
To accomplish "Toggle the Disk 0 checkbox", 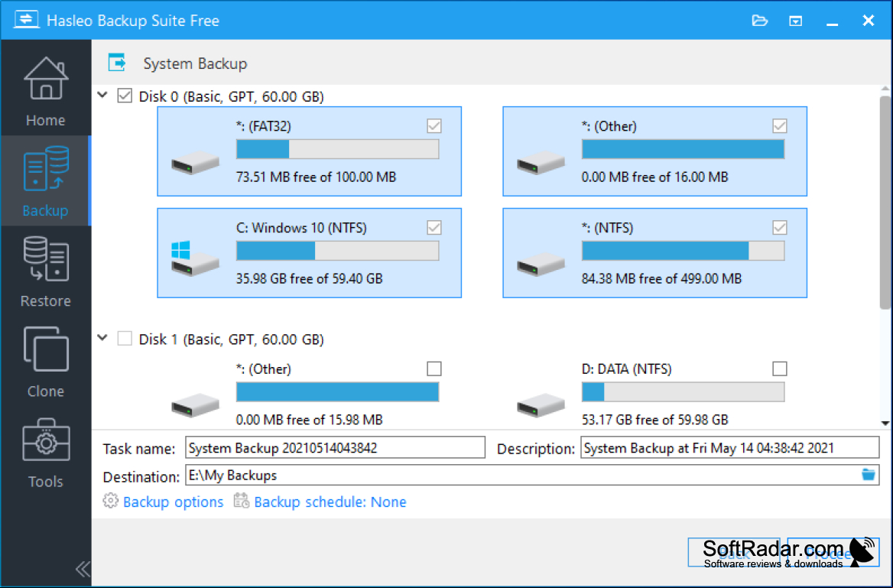I will 125,96.
